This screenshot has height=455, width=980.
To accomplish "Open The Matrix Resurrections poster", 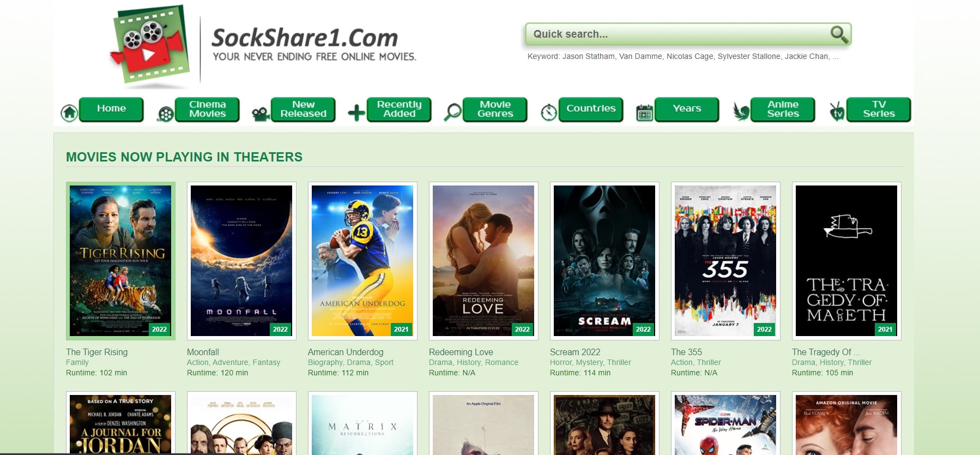I will [362, 423].
